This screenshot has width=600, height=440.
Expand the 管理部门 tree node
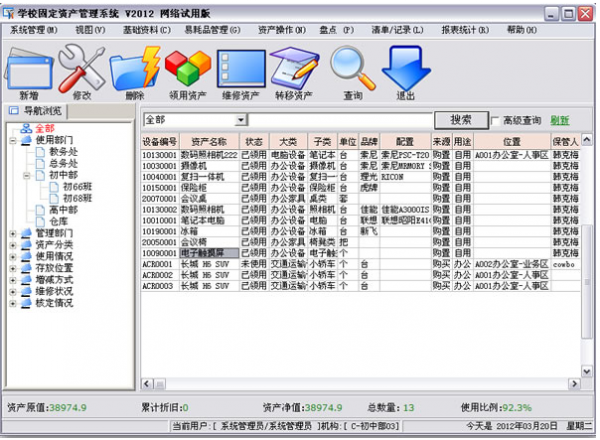[x=13, y=233]
